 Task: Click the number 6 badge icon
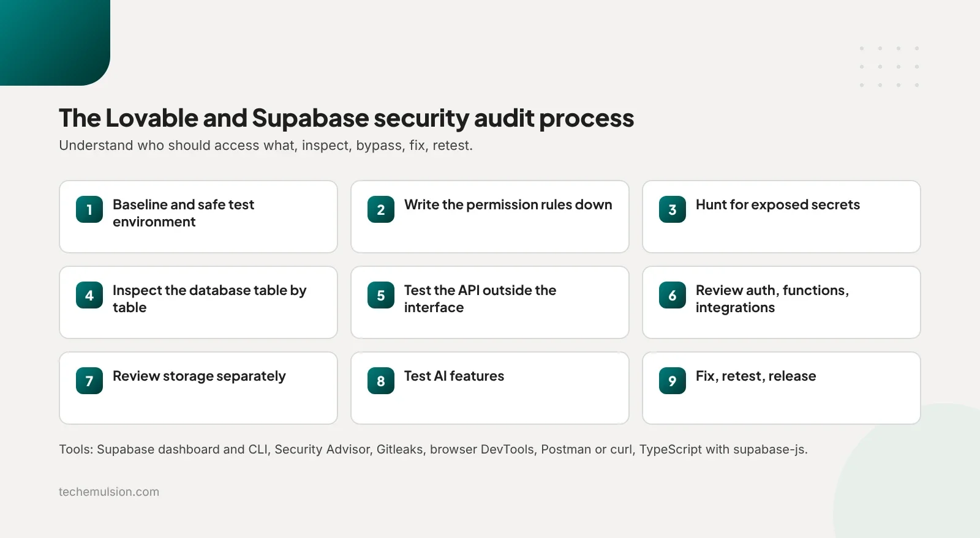tap(673, 295)
